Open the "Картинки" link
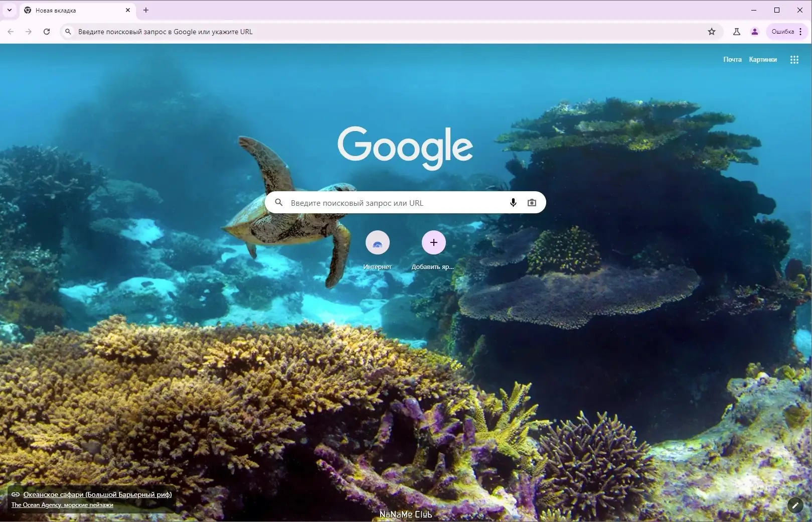This screenshot has width=812, height=522. pos(763,59)
